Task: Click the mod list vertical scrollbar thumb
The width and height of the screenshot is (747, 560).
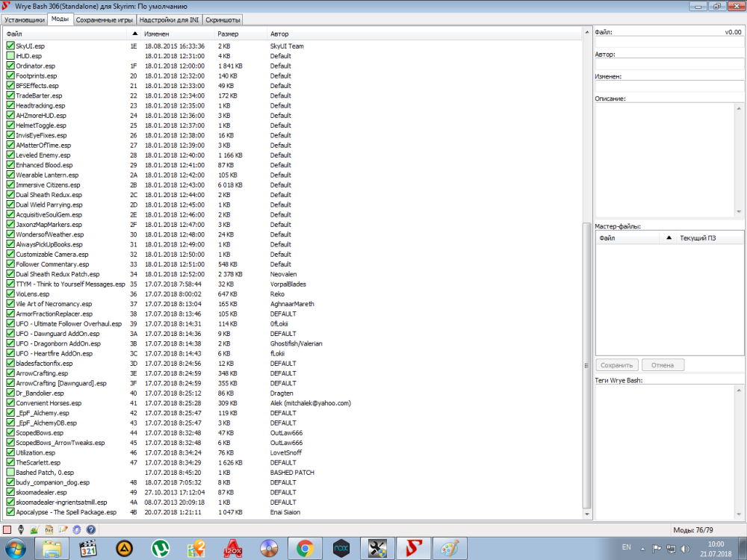Action: pyautogui.click(x=587, y=366)
